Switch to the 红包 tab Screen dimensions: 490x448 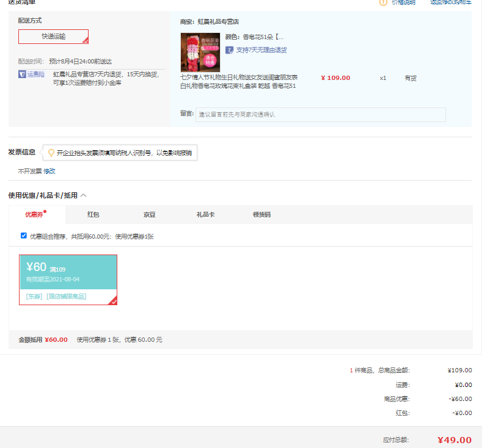[x=93, y=215]
